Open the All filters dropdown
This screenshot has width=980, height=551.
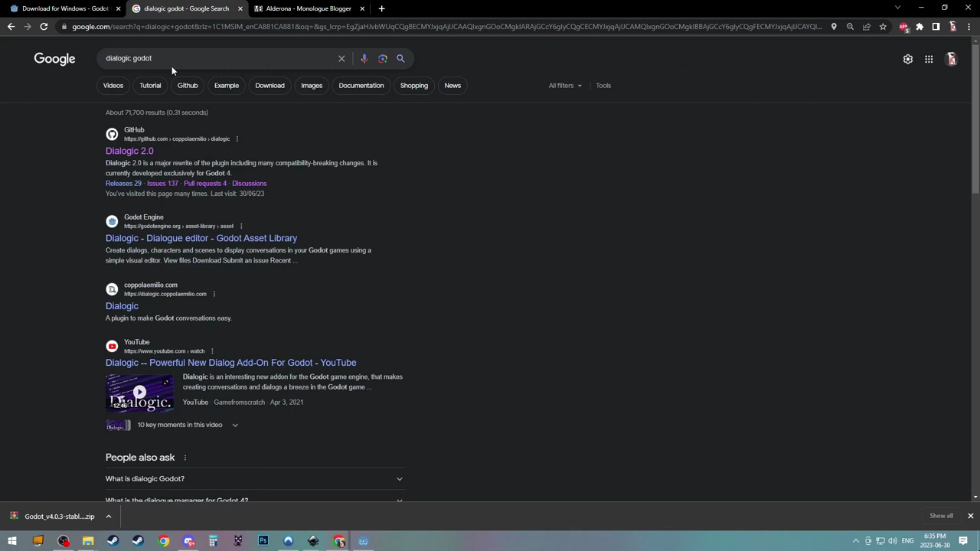point(565,86)
